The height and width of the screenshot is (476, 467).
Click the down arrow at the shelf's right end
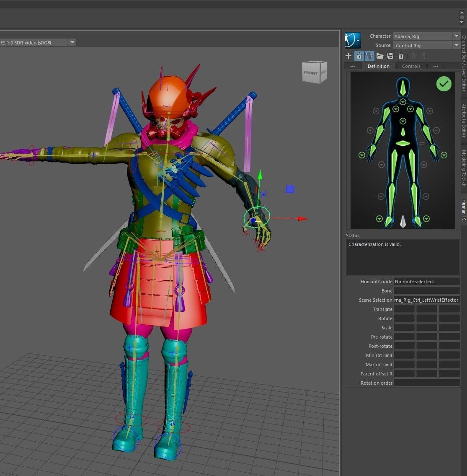coord(462,22)
